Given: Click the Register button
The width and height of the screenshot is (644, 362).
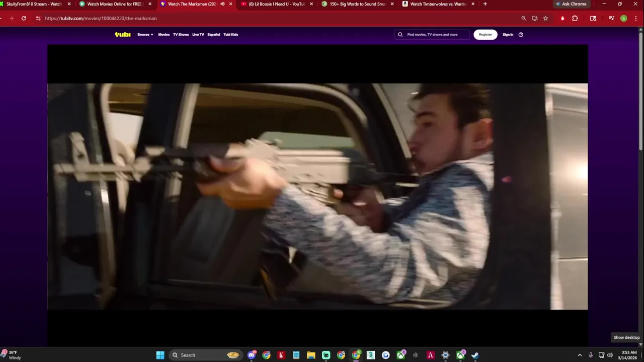Looking at the screenshot, I should (x=486, y=35).
